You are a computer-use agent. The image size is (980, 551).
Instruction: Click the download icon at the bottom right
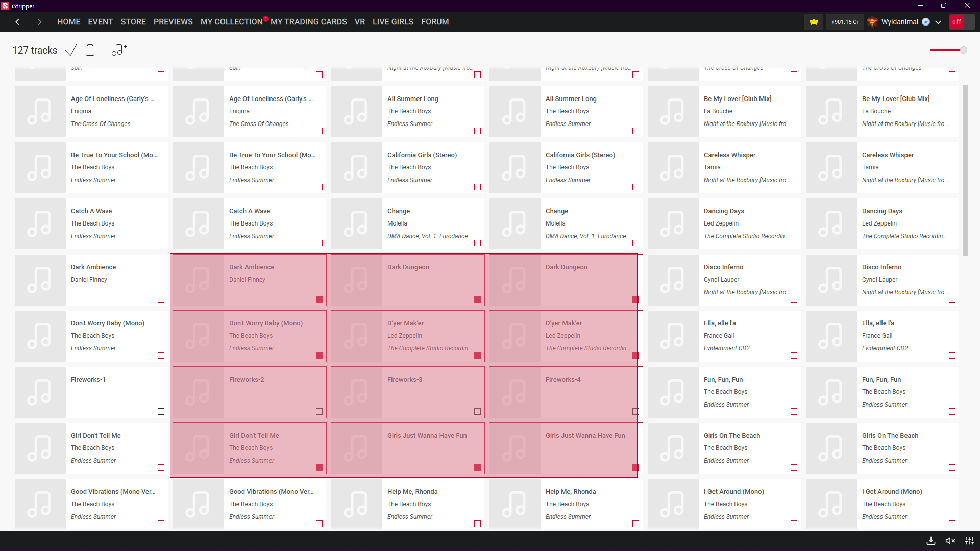931,541
